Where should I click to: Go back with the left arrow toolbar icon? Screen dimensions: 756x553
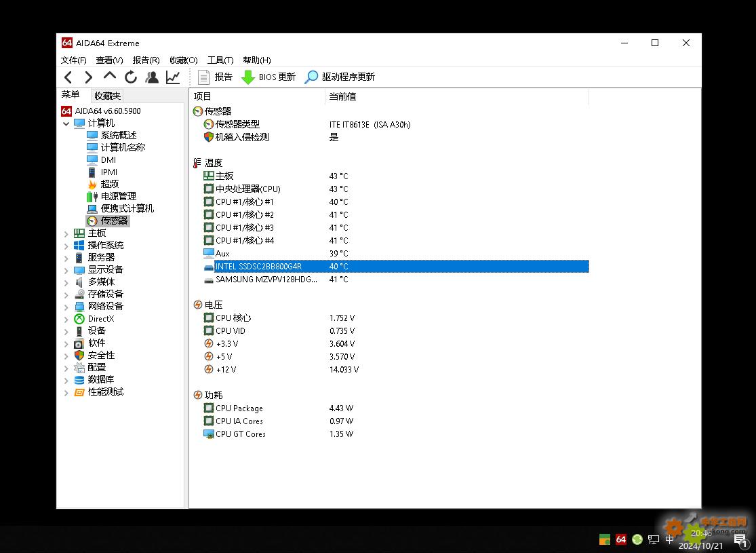[68, 77]
